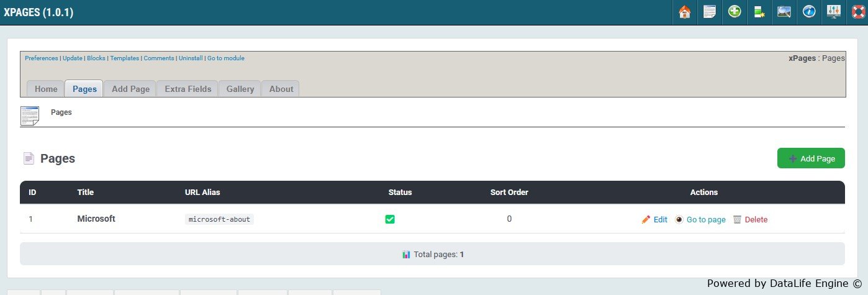This screenshot has height=295, width=868.
Task: Edit the Microsoft page
Action: pyautogui.click(x=654, y=219)
